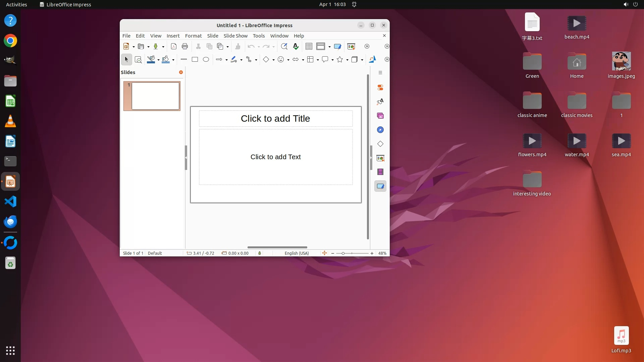Open the Zoom & Pan tool

click(138, 60)
